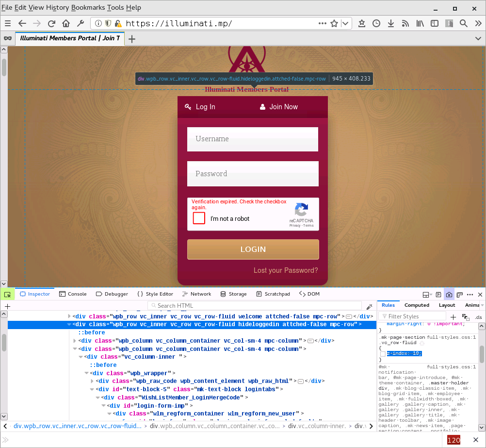The image size is (486, 448).
Task: Open history clock icon
Action: 376,23
